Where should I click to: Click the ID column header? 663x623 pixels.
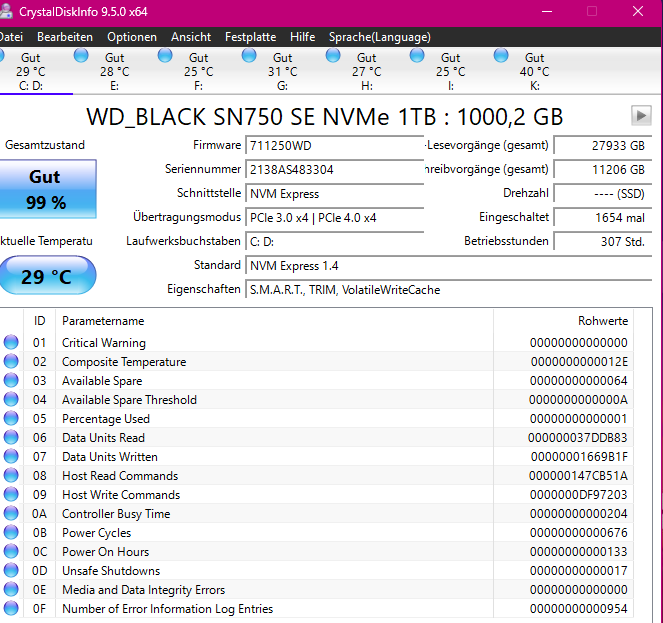[39, 321]
